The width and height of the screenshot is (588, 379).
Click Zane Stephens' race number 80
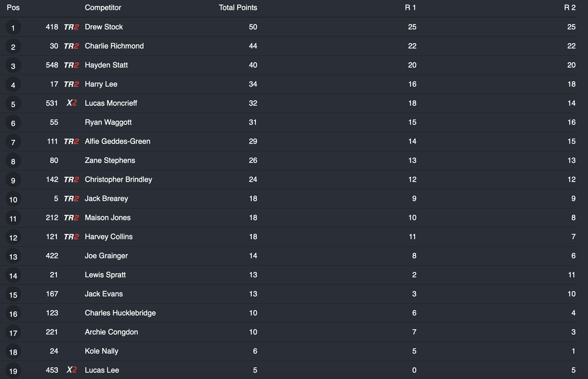[54, 161]
